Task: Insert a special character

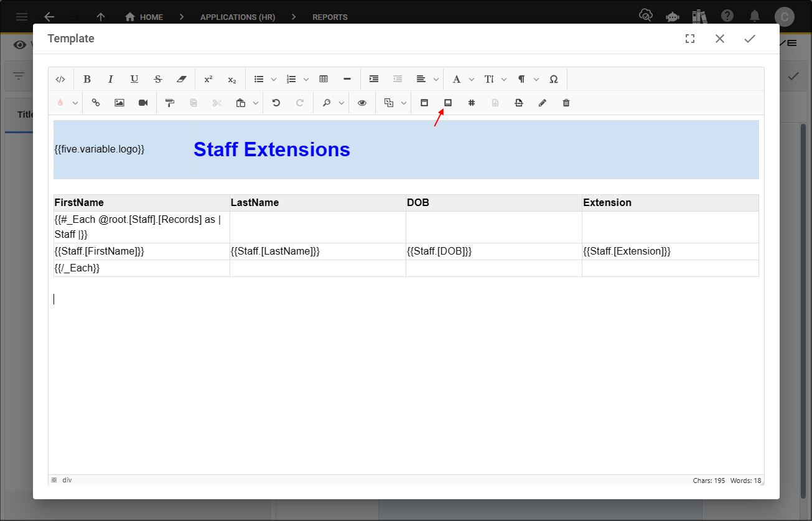Action: tap(553, 79)
